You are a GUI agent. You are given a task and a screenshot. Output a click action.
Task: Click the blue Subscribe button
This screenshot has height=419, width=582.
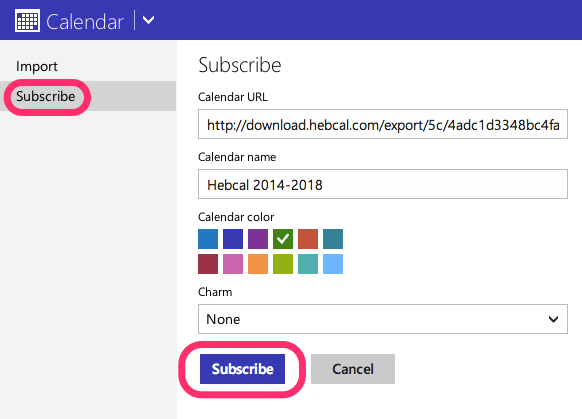(242, 369)
